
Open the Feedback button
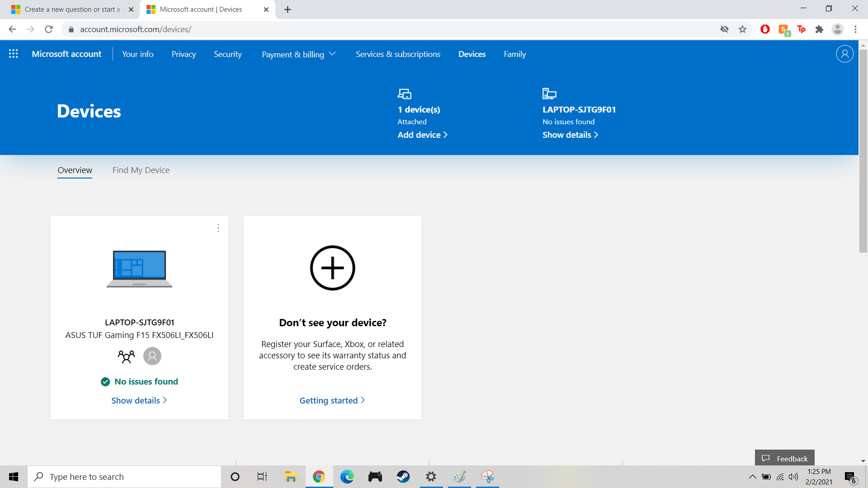pyautogui.click(x=785, y=458)
